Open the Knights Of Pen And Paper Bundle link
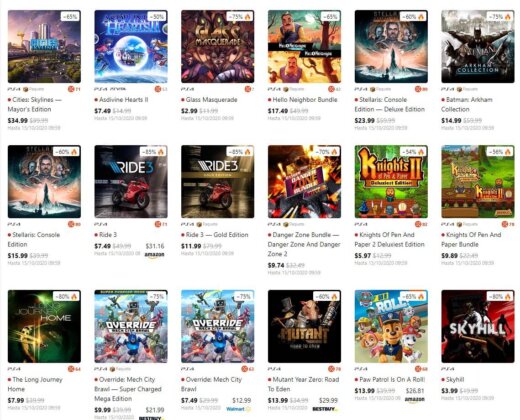Image resolution: width=520 pixels, height=420 pixels. pyautogui.click(x=471, y=240)
